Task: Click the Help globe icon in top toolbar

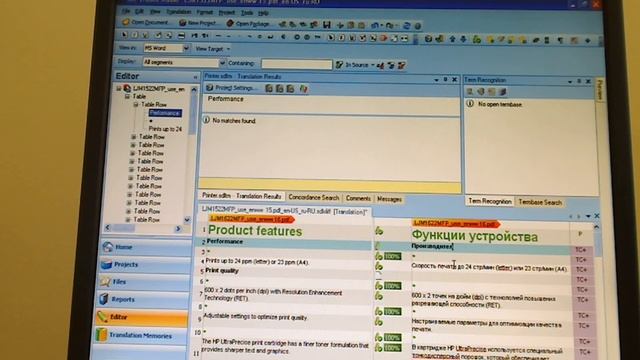Action: (x=418, y=26)
